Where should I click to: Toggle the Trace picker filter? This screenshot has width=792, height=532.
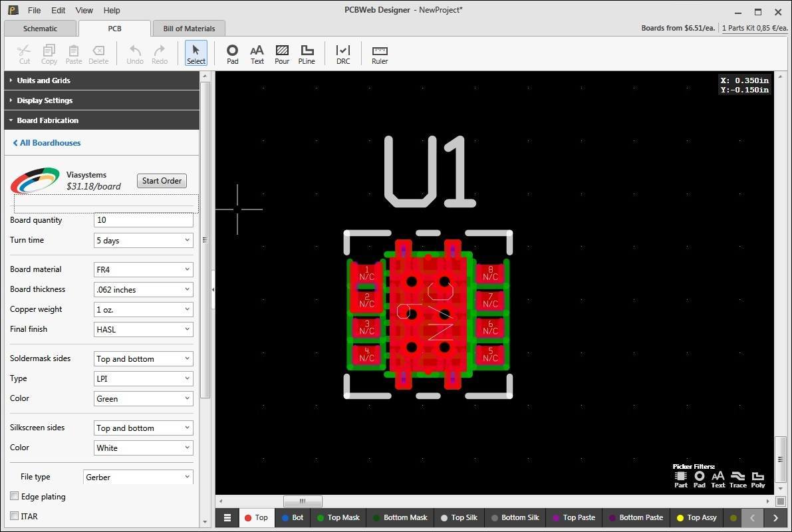pos(738,479)
